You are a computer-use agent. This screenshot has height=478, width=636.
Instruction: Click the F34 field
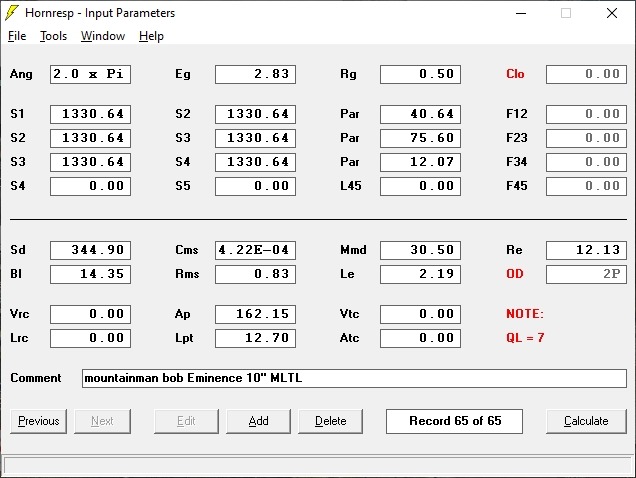point(586,162)
